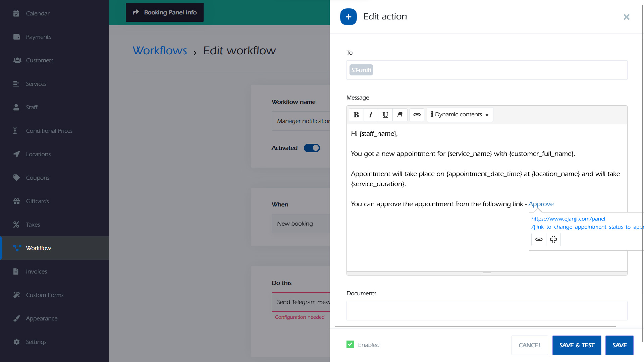
Task: Click the message editor resize handle
Action: (x=487, y=273)
